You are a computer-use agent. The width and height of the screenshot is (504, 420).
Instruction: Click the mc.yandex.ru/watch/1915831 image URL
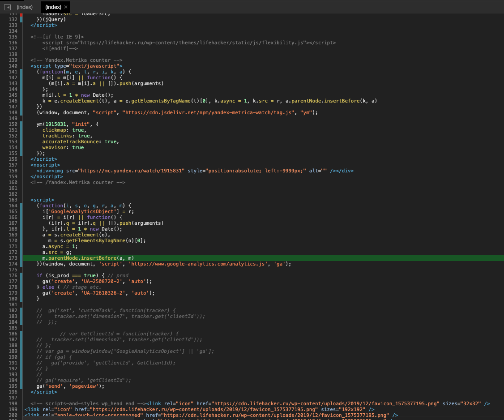pyautogui.click(x=132, y=171)
